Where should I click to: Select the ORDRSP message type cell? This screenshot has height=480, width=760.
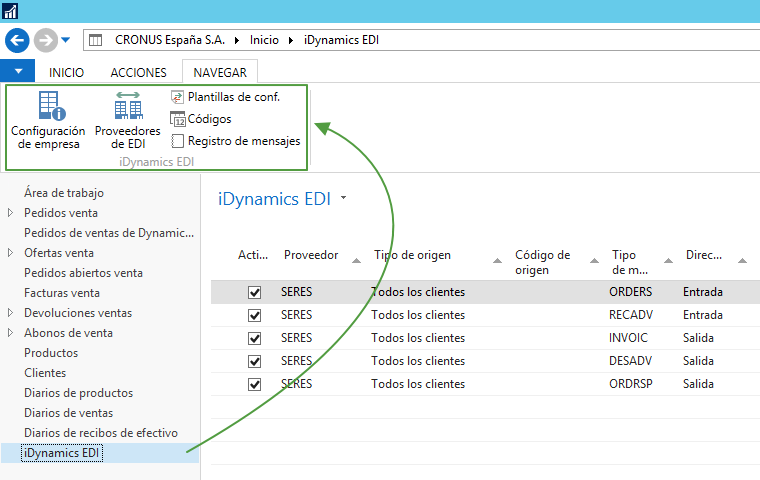pos(631,384)
